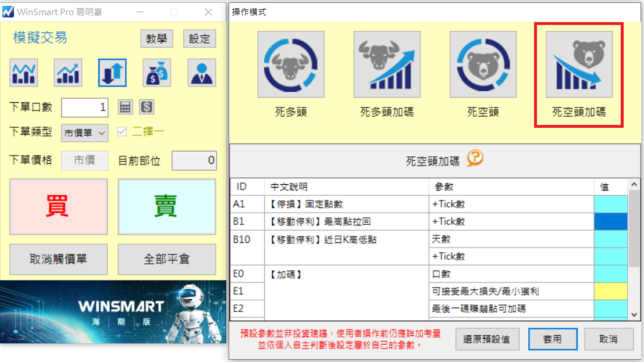
Task: Click the calculator icon beside 下單口數
Action: click(x=125, y=107)
